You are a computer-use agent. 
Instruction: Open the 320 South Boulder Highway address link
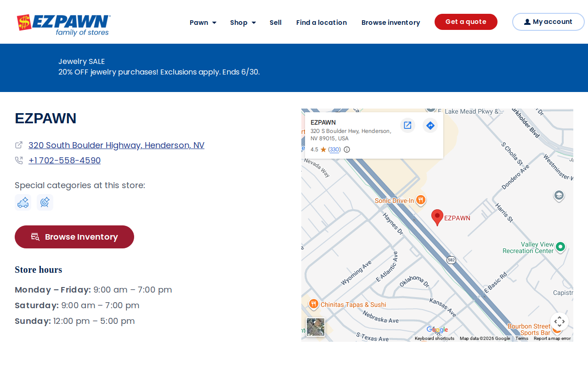(x=116, y=145)
